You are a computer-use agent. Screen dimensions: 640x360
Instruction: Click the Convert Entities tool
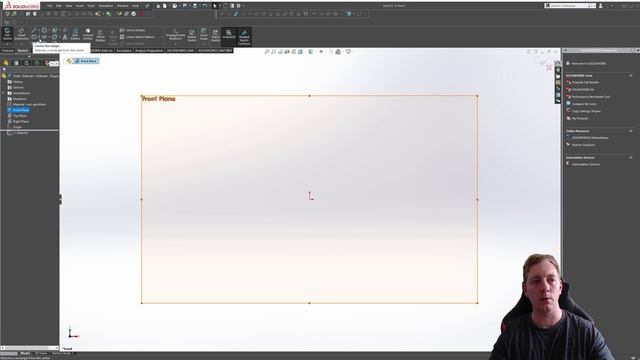pos(88,34)
